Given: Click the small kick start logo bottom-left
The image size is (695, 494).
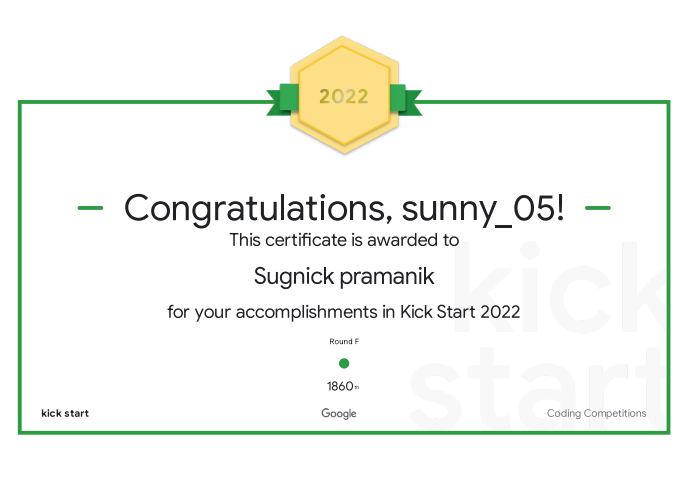Looking at the screenshot, I should (65, 413).
